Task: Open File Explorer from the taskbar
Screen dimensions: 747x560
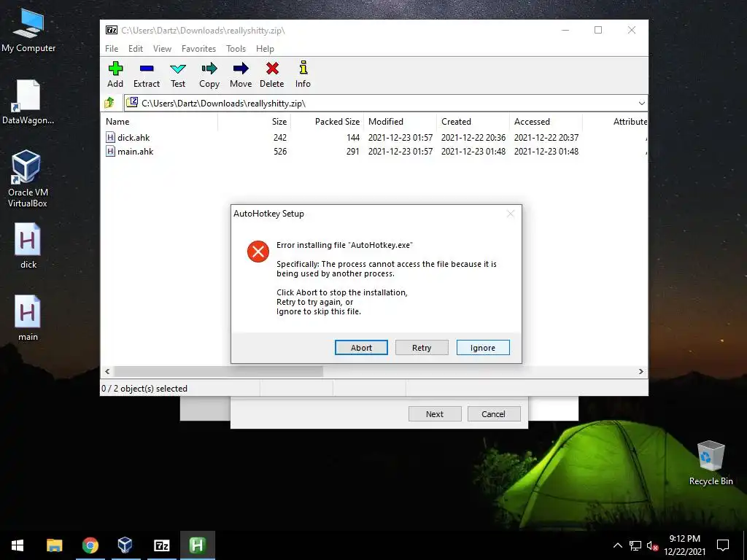Action: point(54,545)
